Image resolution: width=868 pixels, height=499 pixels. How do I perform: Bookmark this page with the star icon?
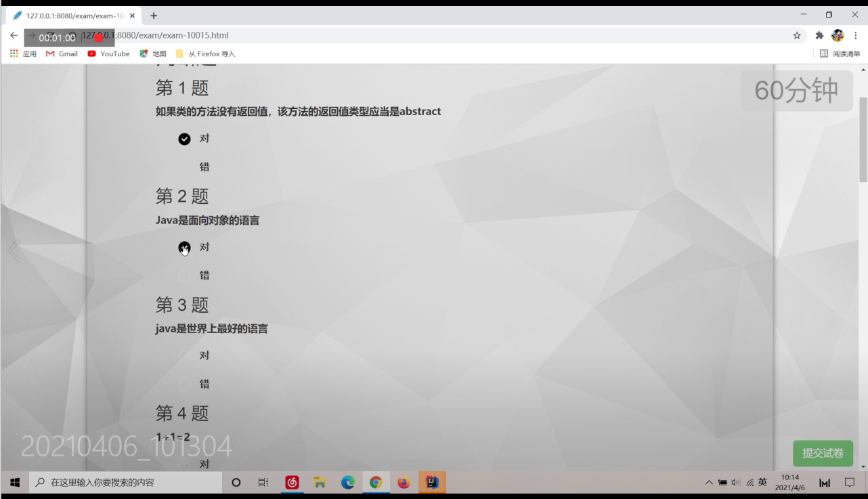pyautogui.click(x=797, y=36)
